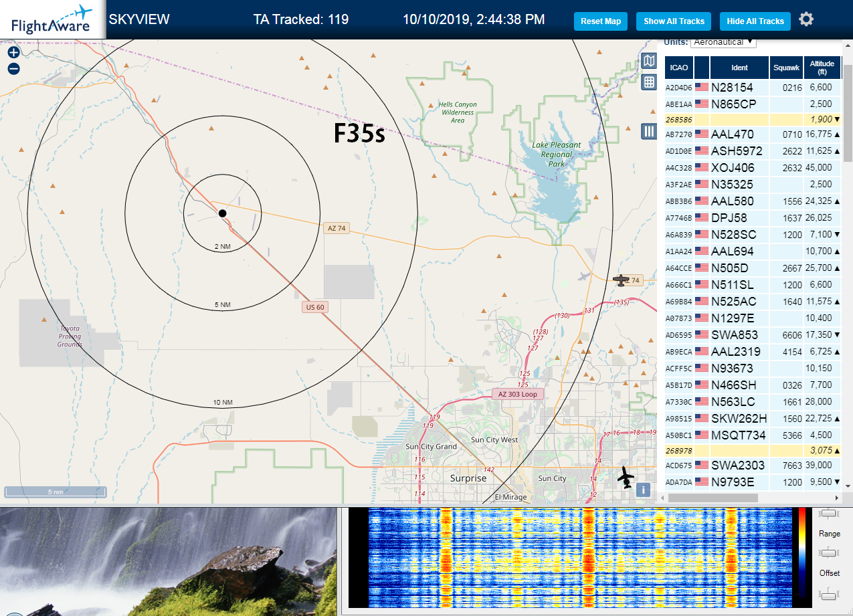Select the N35325 aircraft row

(x=753, y=184)
